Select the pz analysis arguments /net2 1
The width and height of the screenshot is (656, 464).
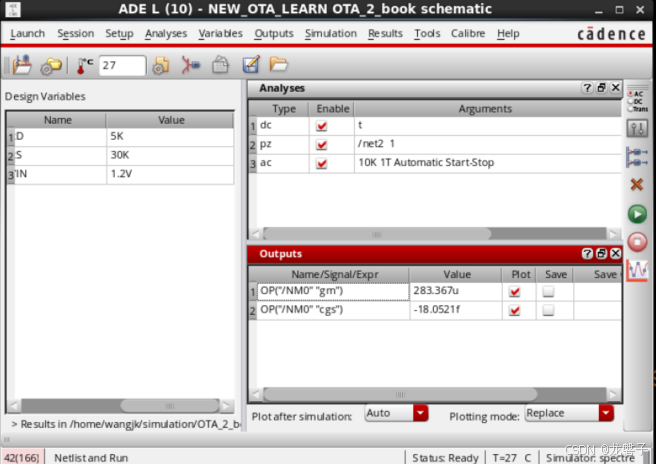(487, 144)
